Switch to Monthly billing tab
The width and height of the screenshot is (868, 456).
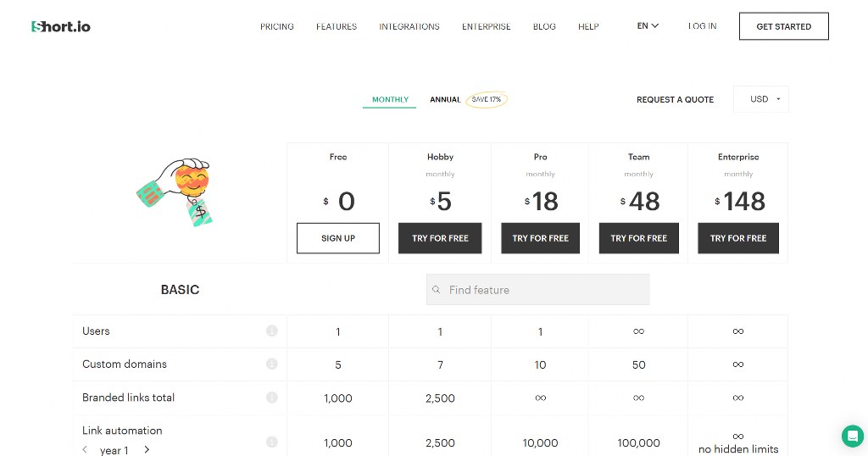tap(390, 100)
